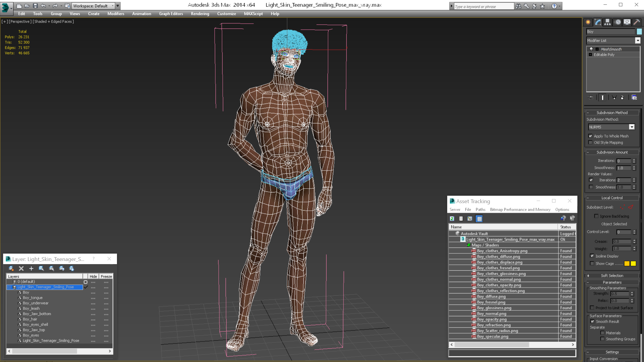This screenshot has width=644, height=362.
Task: Enable Old Style Mapping checkbox
Action: (590, 142)
